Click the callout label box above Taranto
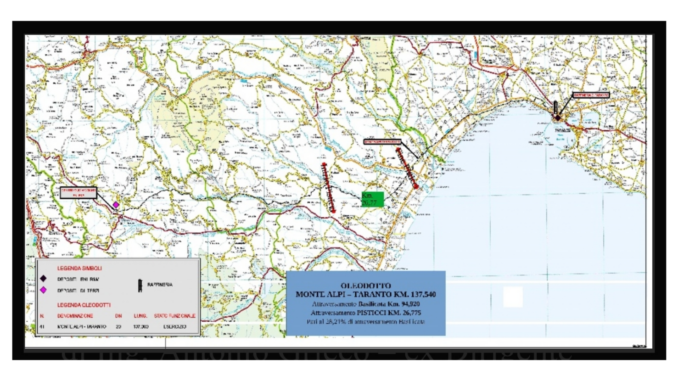The width and height of the screenshot is (678, 381). (591, 95)
